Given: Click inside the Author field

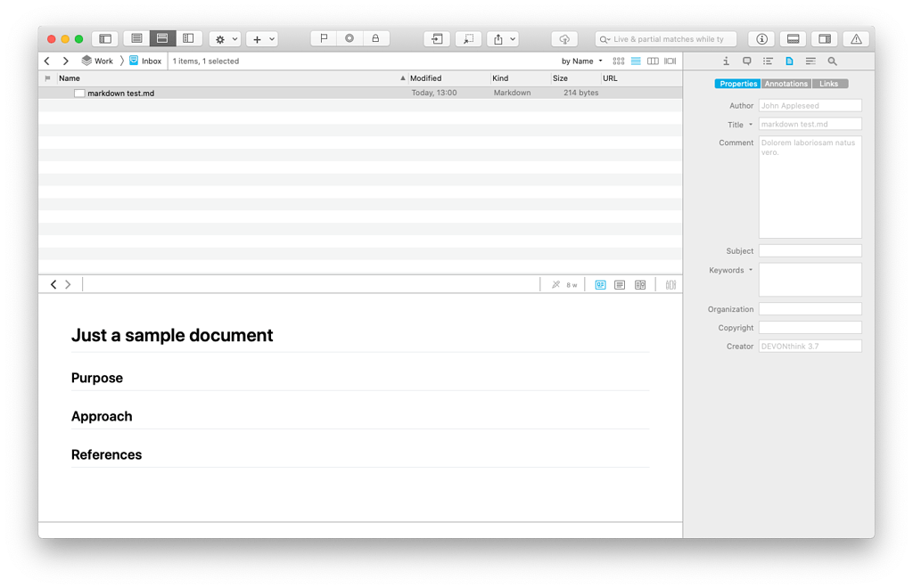Looking at the screenshot, I should point(810,105).
